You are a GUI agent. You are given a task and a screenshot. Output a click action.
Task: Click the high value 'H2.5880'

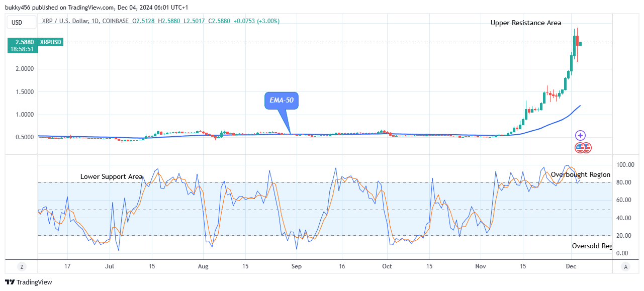169,21
